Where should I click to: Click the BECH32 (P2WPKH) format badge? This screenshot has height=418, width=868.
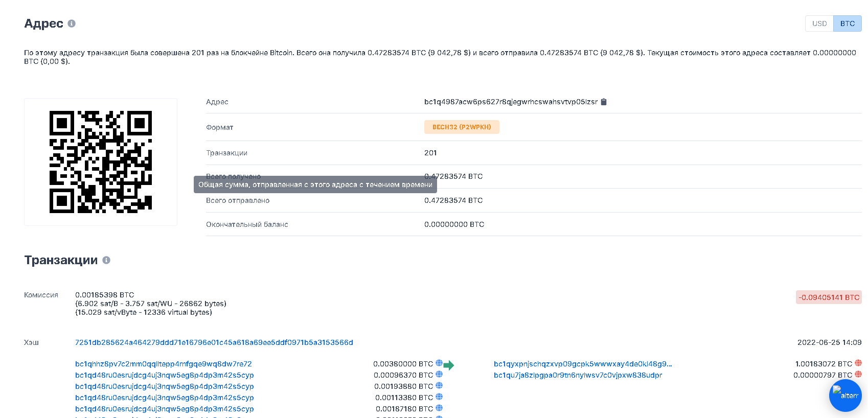(x=462, y=127)
